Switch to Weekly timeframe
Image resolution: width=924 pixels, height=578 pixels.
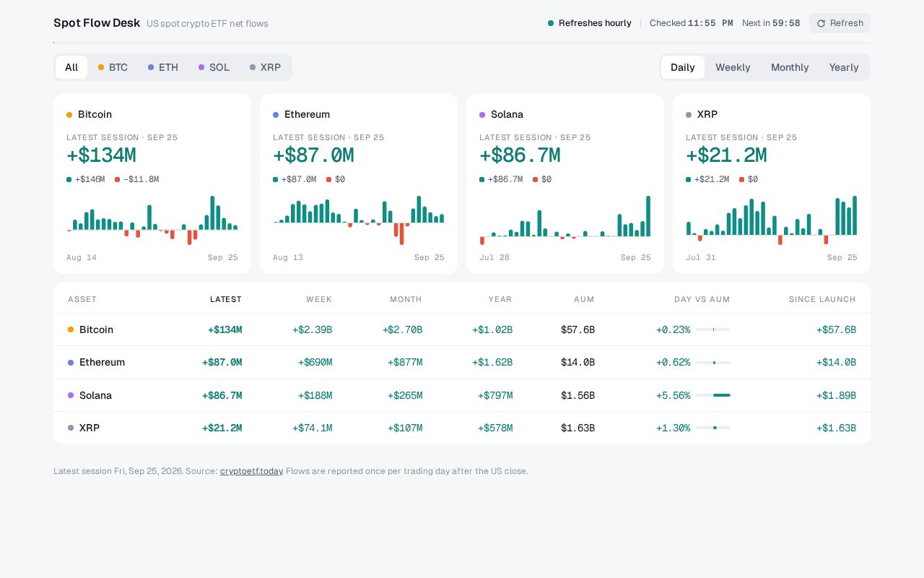click(x=733, y=67)
